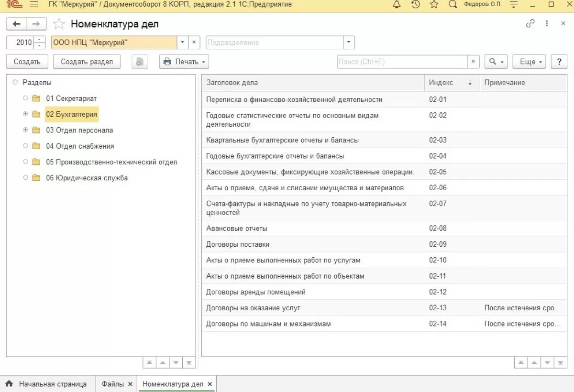Select 01 Секретариат in the tree
This screenshot has height=392, width=574.
coord(71,98)
